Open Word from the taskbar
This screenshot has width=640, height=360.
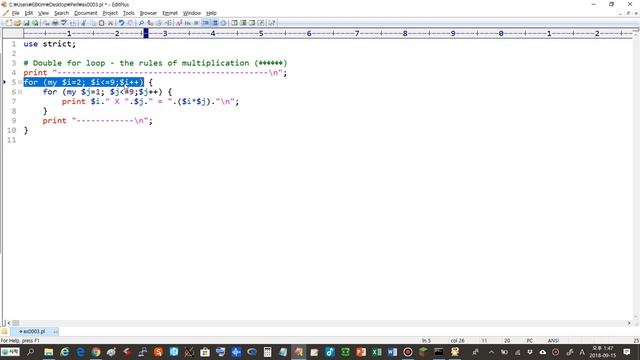click(x=392, y=352)
